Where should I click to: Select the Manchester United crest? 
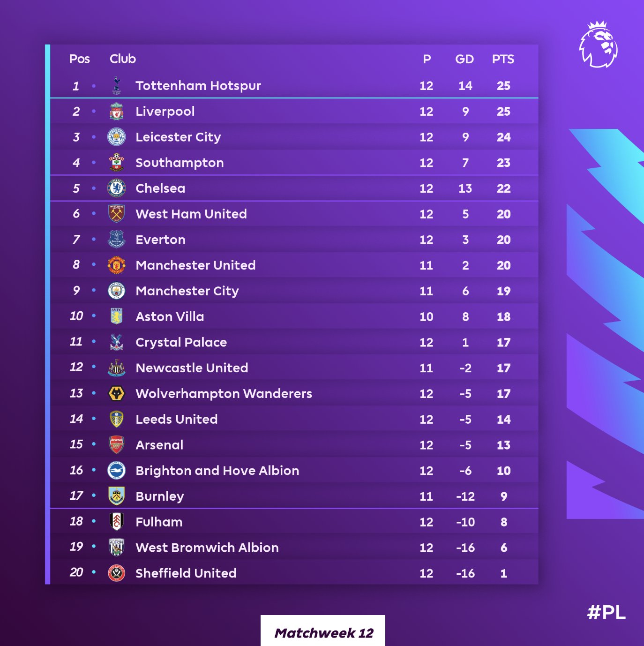click(x=116, y=265)
